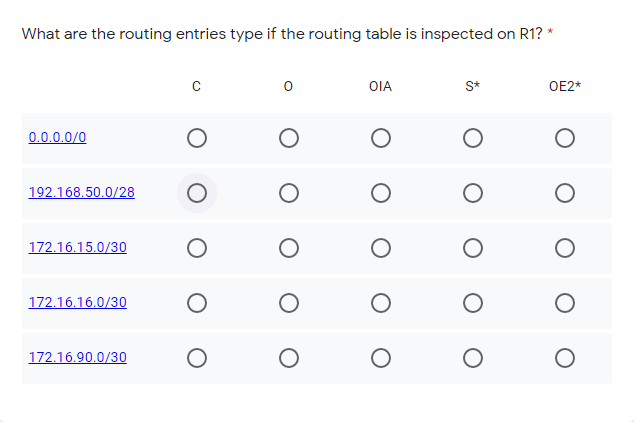The image size is (634, 422).
Task: Select S* for 0.0.0.0/0 row
Action: tap(473, 137)
